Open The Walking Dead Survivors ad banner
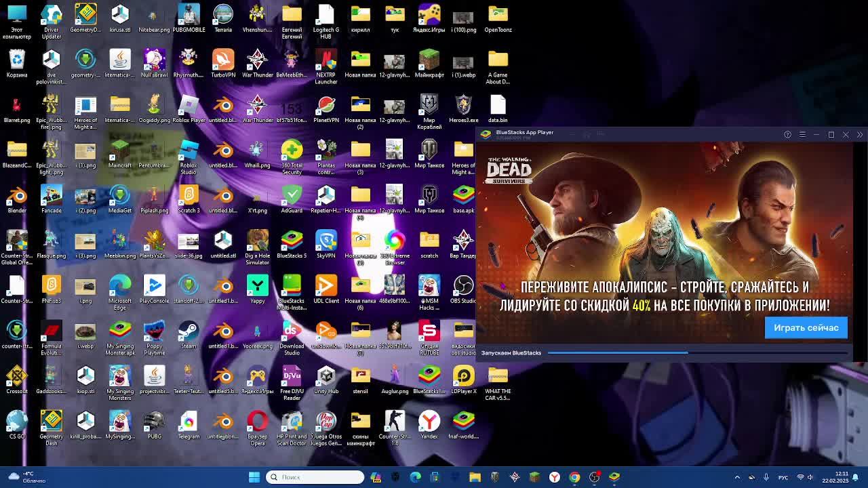This screenshot has height=488, width=868. click(x=665, y=244)
